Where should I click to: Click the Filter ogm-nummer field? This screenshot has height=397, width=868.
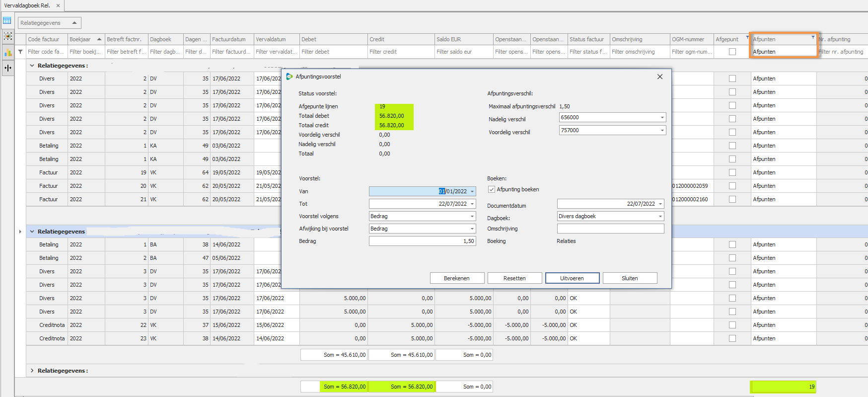click(692, 52)
